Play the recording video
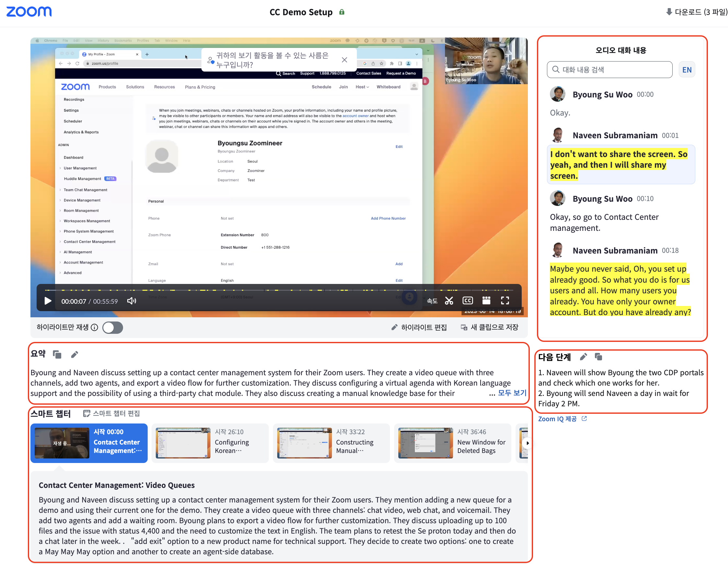The height and width of the screenshot is (564, 728). tap(48, 301)
